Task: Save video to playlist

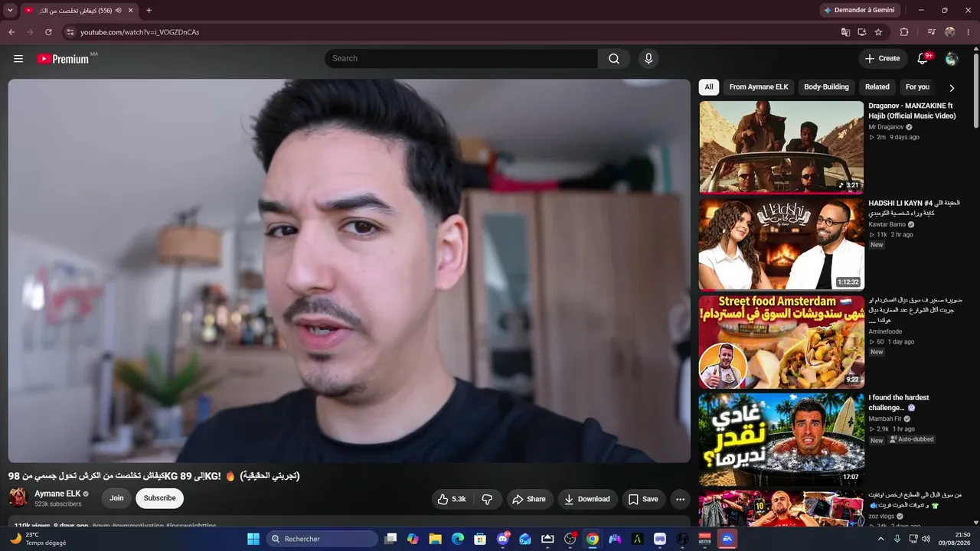Action: tap(643, 499)
